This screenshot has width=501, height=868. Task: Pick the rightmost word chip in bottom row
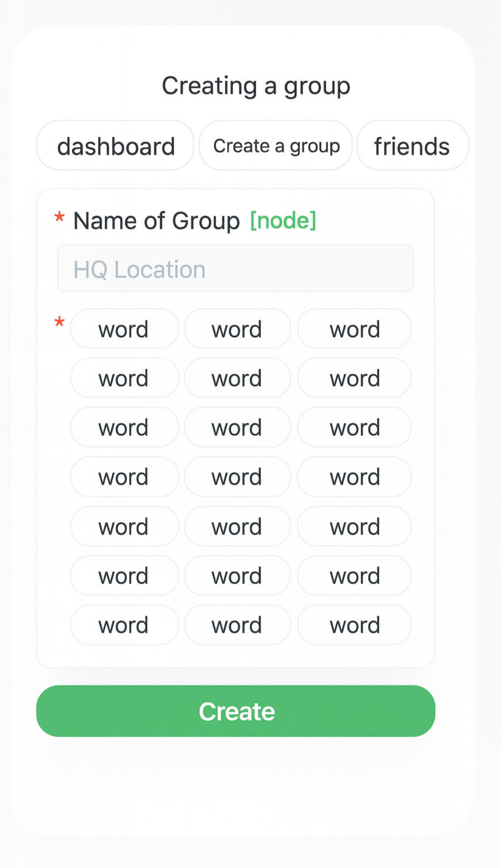(354, 625)
